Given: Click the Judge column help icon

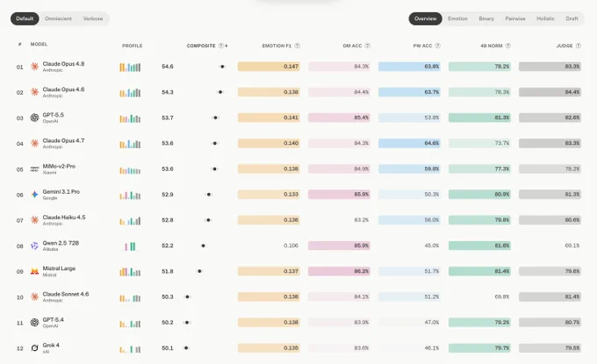Looking at the screenshot, I should (579, 46).
